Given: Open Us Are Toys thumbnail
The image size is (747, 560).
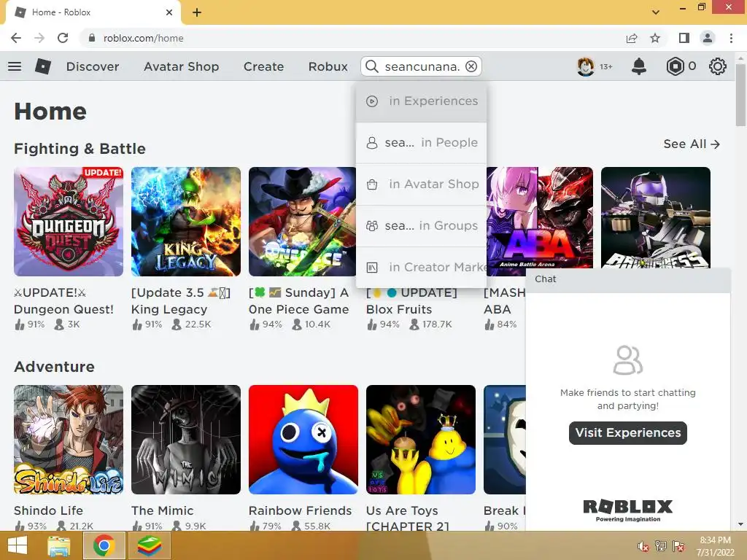Looking at the screenshot, I should (x=421, y=440).
